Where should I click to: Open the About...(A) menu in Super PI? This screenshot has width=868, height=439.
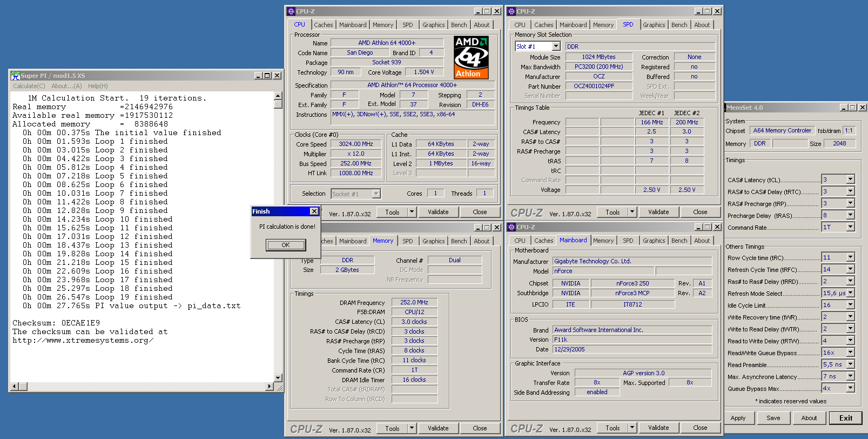66,86
